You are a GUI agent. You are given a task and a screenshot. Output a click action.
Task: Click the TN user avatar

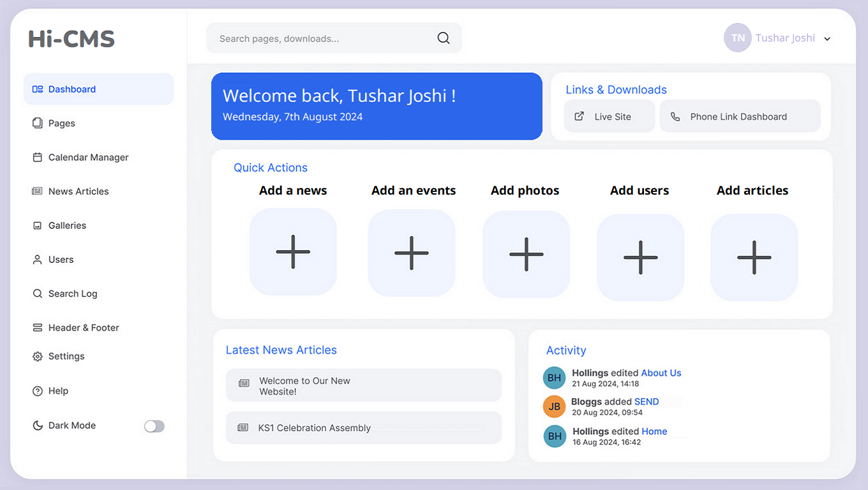pos(737,38)
